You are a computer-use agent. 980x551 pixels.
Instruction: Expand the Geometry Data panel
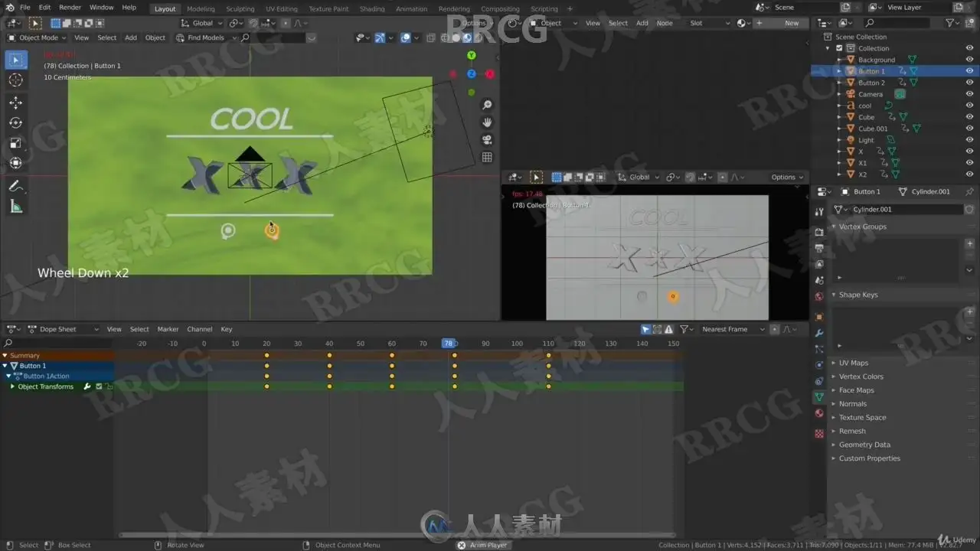(x=864, y=445)
